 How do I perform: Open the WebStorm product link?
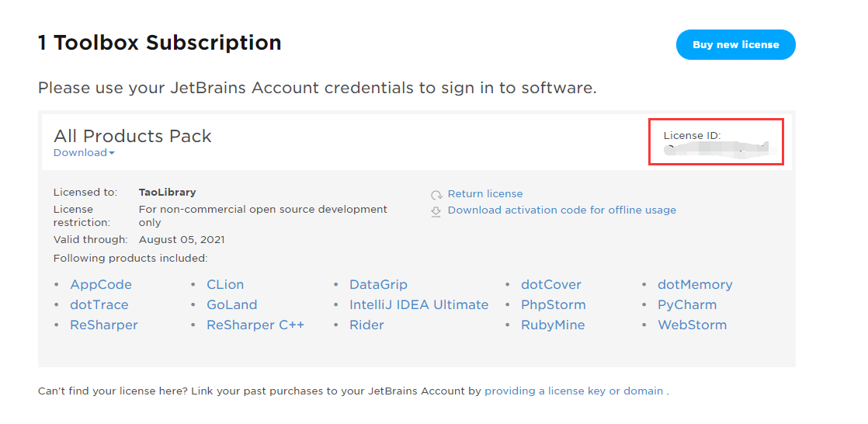[692, 325]
